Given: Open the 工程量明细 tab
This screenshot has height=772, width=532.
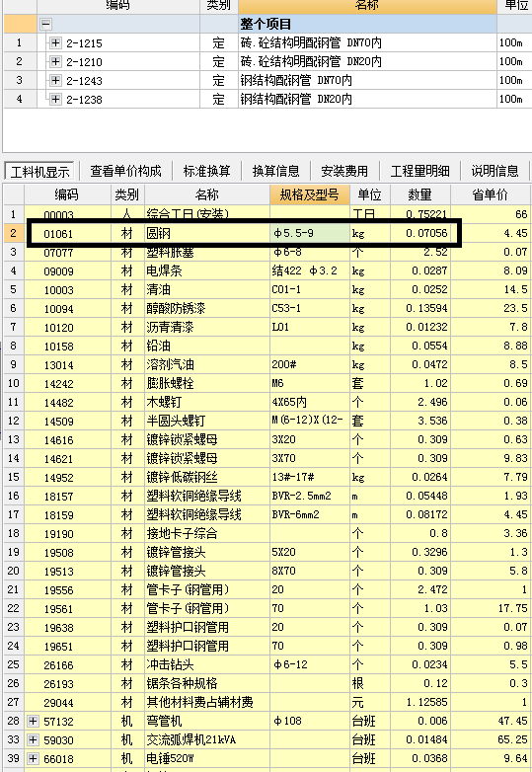Looking at the screenshot, I should coord(419,171).
